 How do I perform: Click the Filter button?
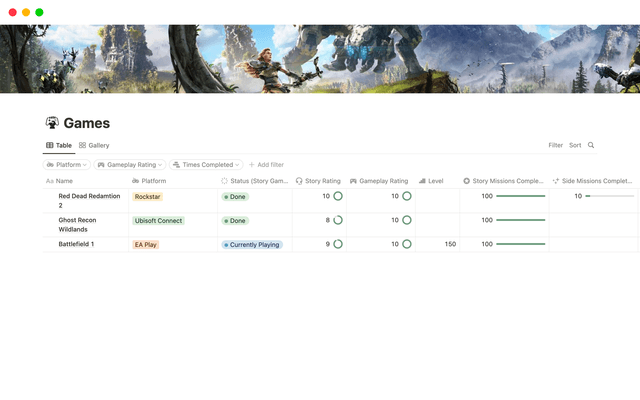(555, 145)
